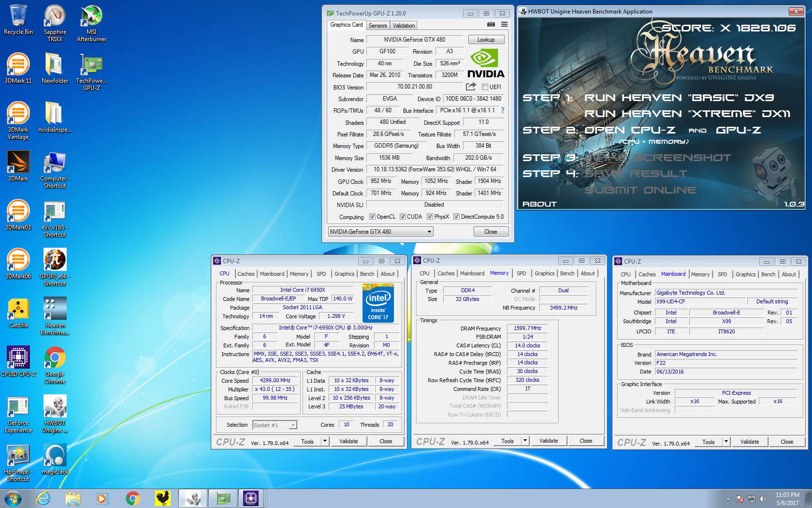The width and height of the screenshot is (812, 508).
Task: Open 3DMark Vantage desktop icon
Action: pos(18,120)
